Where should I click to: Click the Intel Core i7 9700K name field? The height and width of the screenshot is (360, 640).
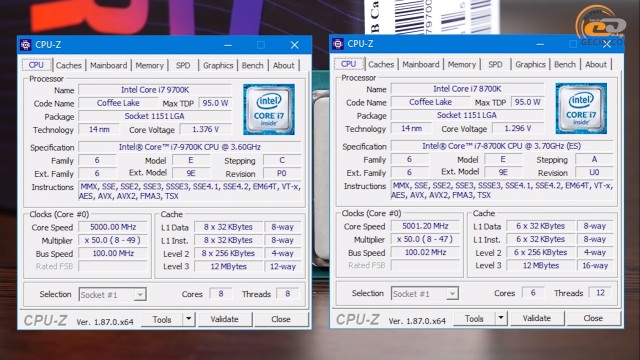(x=155, y=90)
